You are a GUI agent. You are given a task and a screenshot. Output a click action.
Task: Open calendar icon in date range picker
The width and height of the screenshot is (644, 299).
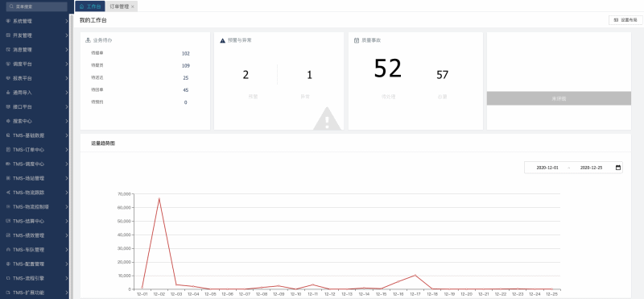point(618,168)
